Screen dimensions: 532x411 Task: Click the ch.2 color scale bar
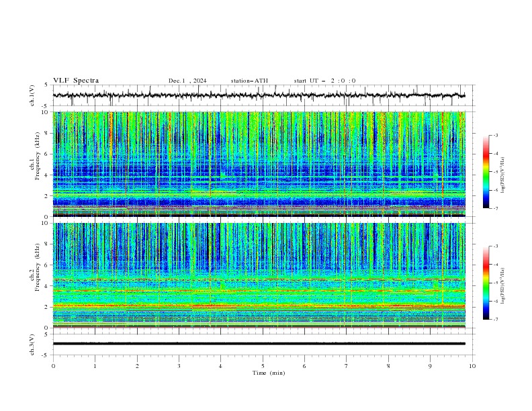[486, 283]
